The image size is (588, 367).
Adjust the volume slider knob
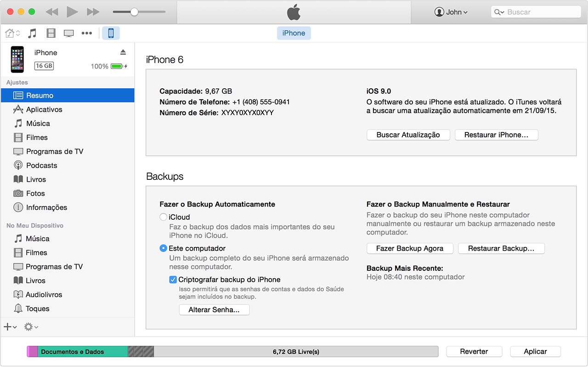[x=134, y=12]
